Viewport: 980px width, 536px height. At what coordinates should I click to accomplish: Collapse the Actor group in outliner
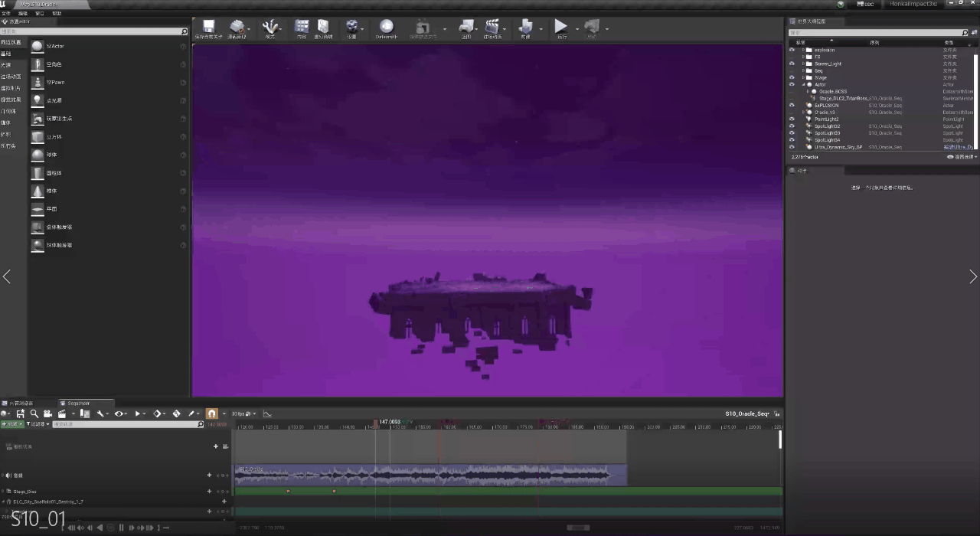pos(803,84)
